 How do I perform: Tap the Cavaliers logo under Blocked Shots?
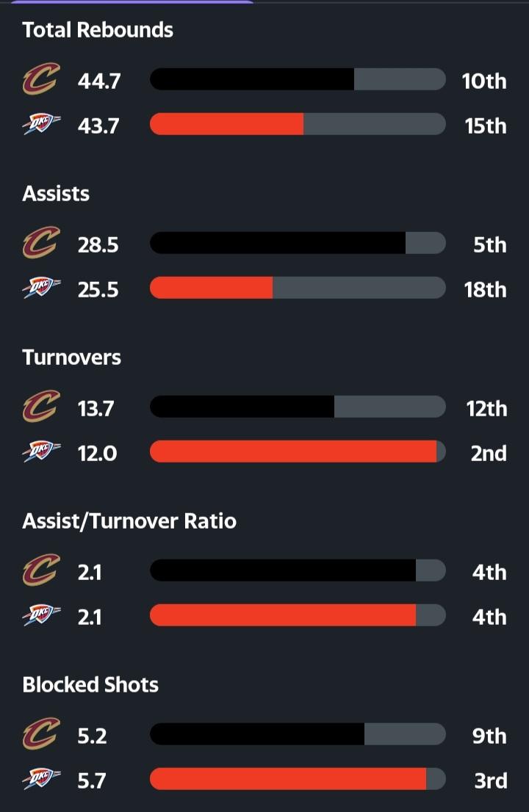(x=40, y=735)
